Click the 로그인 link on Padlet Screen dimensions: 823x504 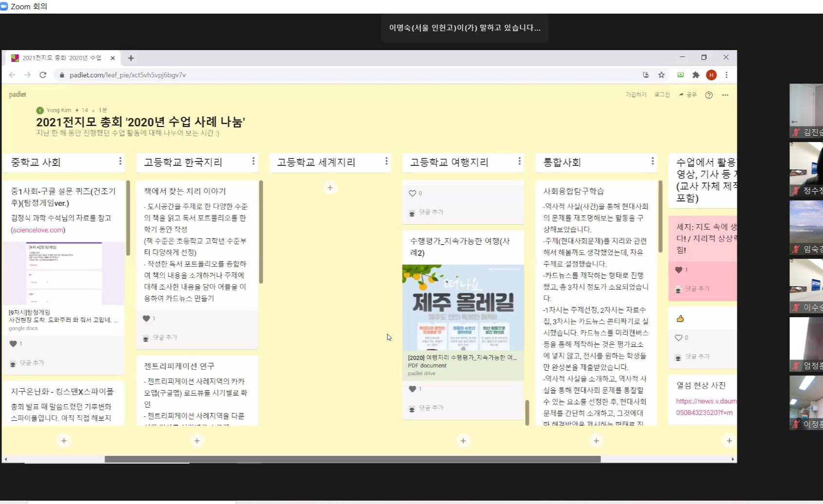coord(662,95)
